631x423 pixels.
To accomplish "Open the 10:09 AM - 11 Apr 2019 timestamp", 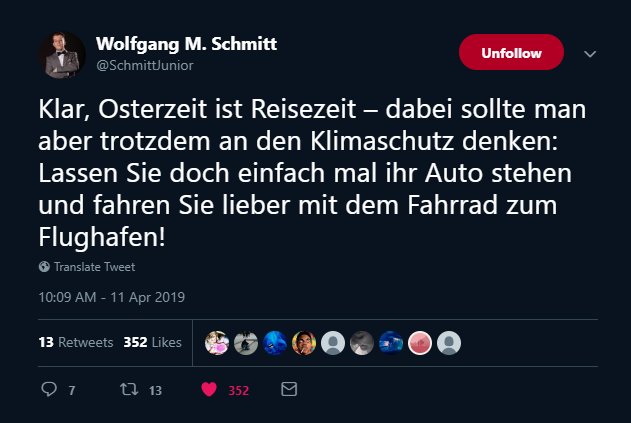I will pyautogui.click(x=112, y=297).
